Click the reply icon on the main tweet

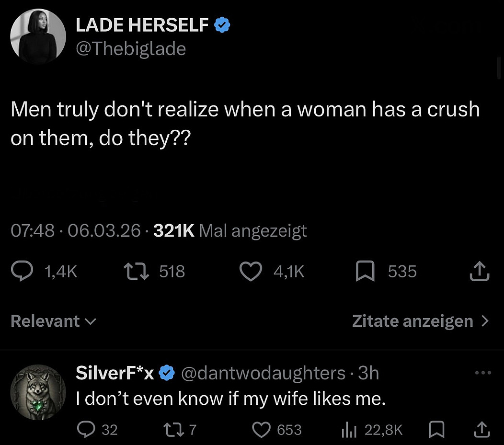pos(22,272)
